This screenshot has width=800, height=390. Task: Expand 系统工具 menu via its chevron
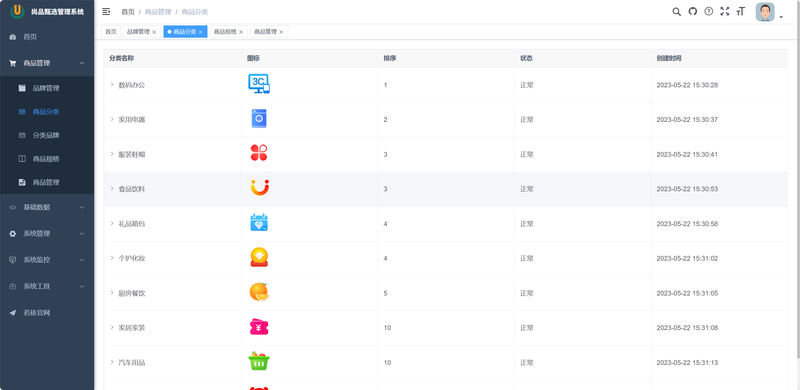(82, 286)
